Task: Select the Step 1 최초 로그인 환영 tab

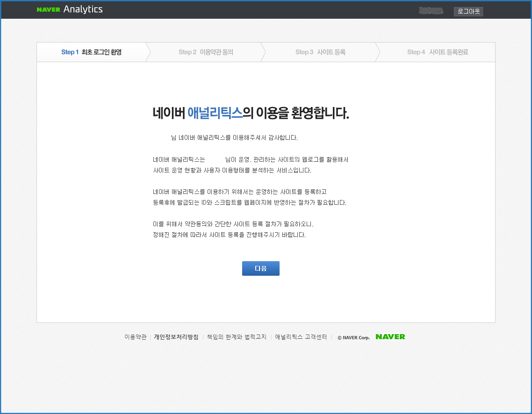Action: 91,52
